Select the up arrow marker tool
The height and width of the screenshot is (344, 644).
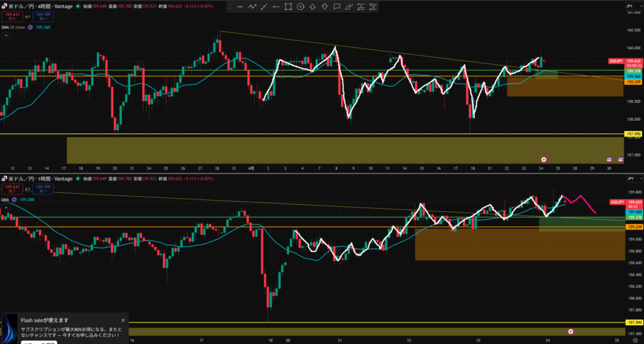[313, 7]
